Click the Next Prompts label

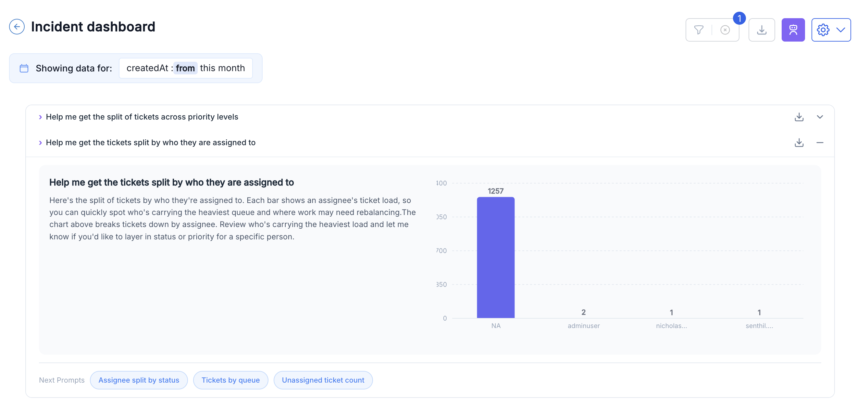62,380
